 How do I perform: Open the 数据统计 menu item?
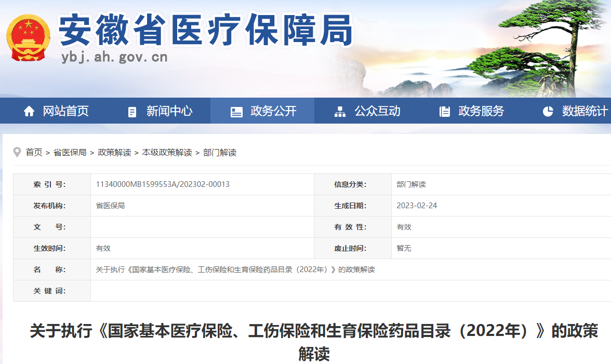point(585,111)
